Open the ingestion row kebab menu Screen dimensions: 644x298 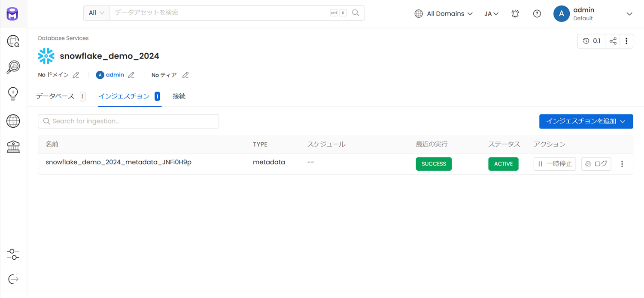click(x=622, y=164)
